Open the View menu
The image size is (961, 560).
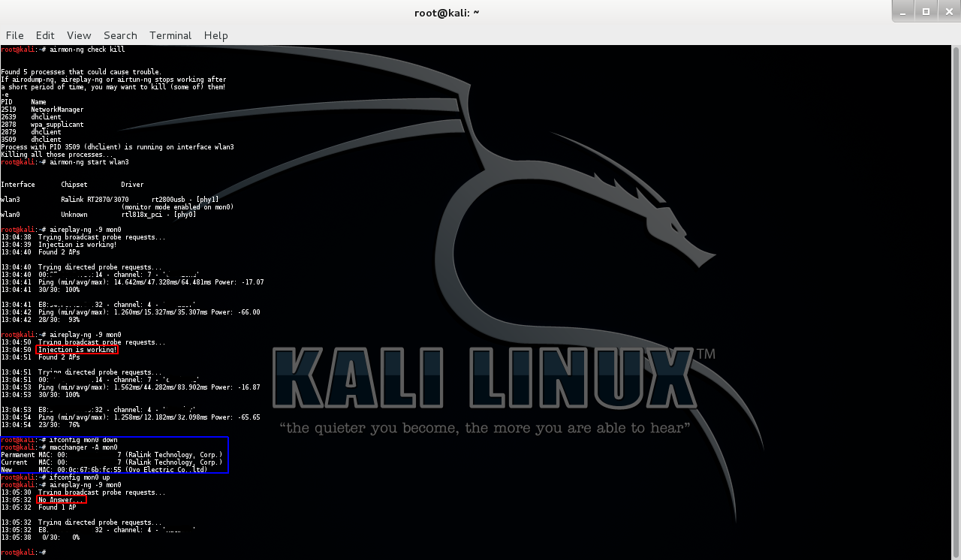[79, 35]
